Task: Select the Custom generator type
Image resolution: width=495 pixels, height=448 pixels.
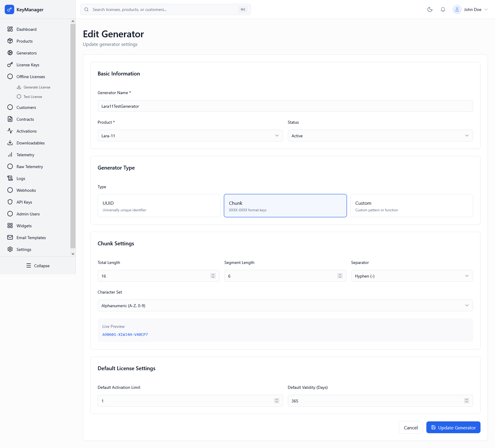Action: click(411, 206)
